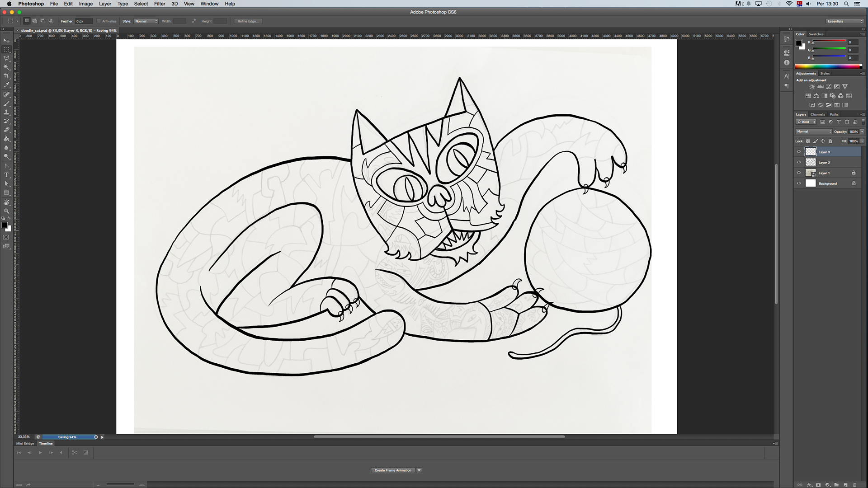Click the Create Frame Animation button
This screenshot has width=868, height=488.
tap(392, 470)
